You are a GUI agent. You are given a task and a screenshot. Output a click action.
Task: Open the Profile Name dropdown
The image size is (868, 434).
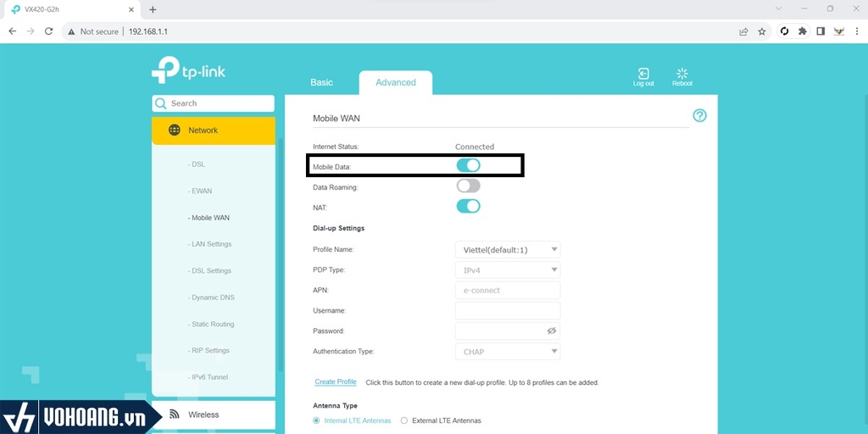pyautogui.click(x=508, y=250)
